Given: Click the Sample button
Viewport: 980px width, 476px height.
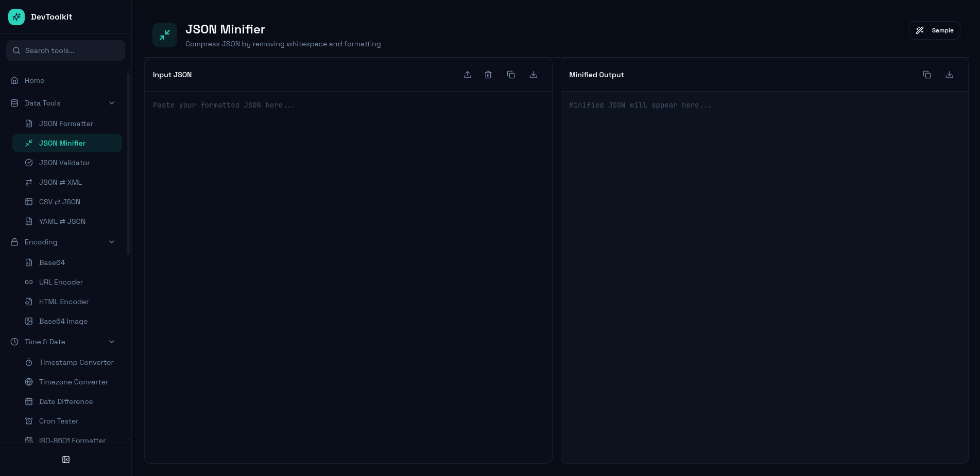Looking at the screenshot, I should pyautogui.click(x=934, y=30).
